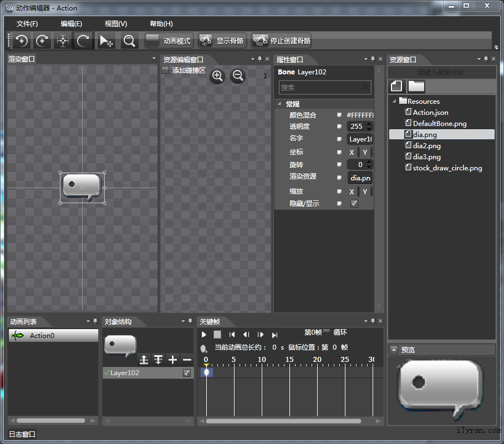Open the 文件(F) menu
Viewport: 504px width, 444px height.
click(27, 24)
